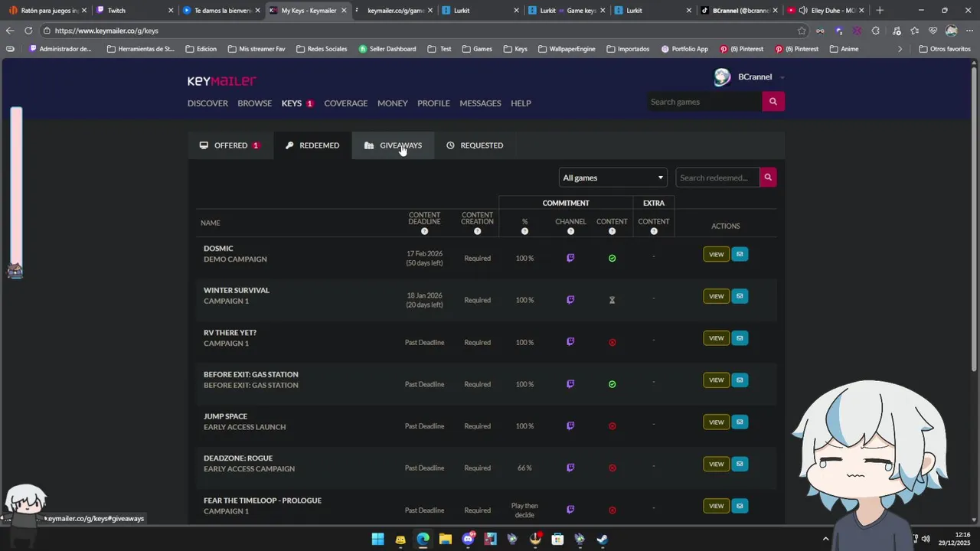The image size is (980, 551).
Task: Click the browser address bar URL
Action: (106, 31)
